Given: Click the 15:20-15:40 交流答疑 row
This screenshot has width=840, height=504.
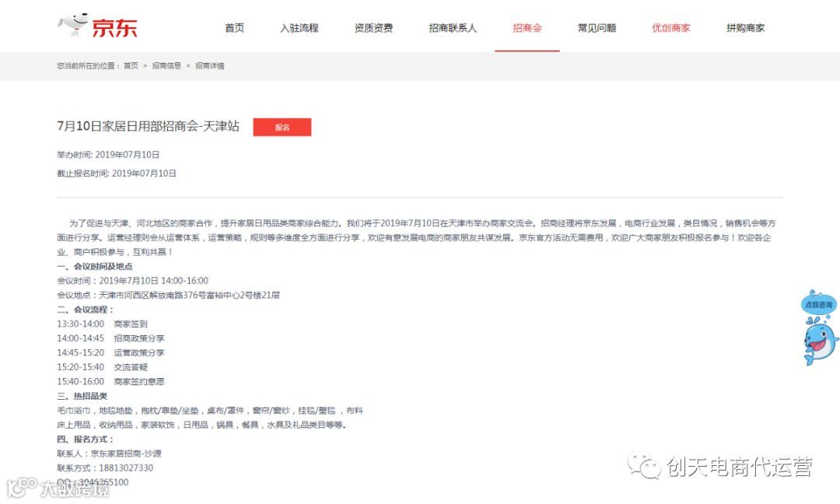Looking at the screenshot, I should [x=102, y=367].
